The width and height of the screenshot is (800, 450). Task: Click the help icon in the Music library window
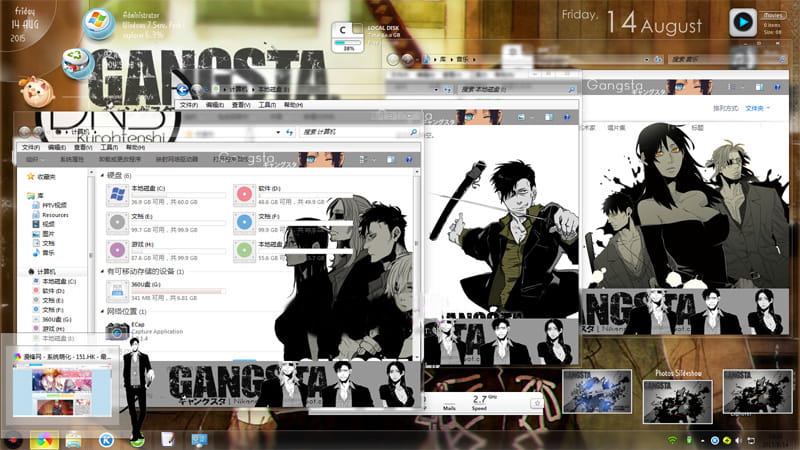pos(777,87)
